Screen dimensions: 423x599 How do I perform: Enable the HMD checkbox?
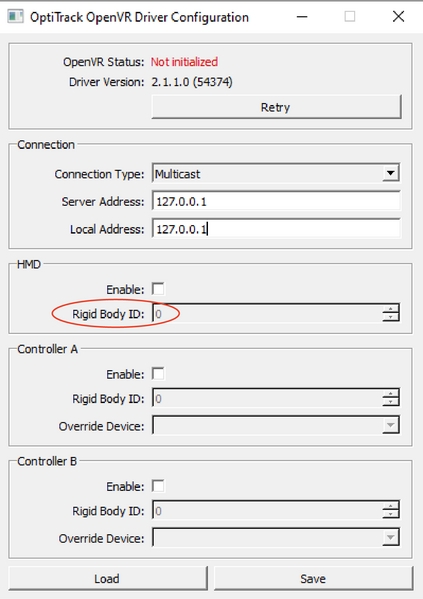point(158,289)
